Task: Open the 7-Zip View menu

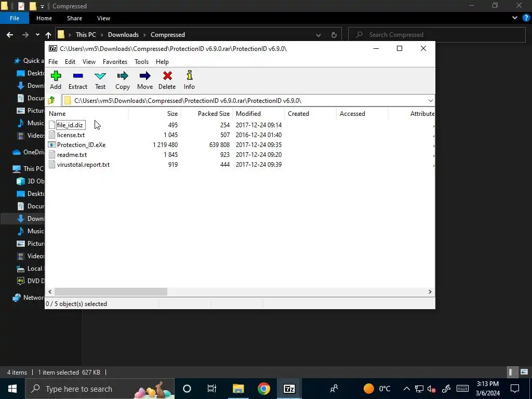Action: tap(89, 62)
